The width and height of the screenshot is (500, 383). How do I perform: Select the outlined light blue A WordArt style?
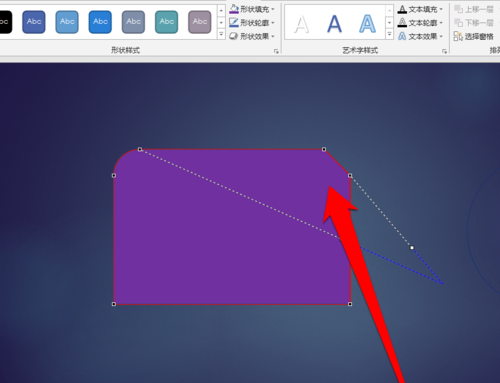pyautogui.click(x=367, y=24)
